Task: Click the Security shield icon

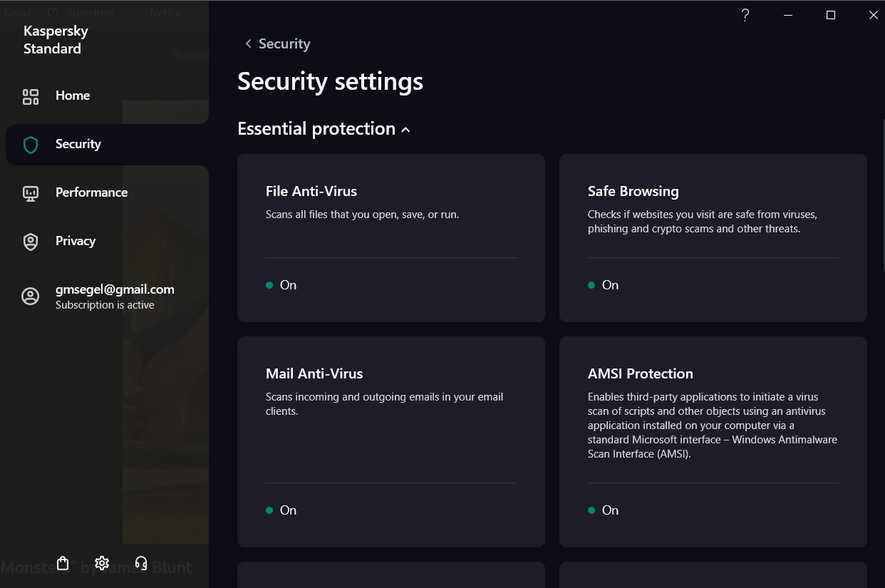Action: coord(31,145)
